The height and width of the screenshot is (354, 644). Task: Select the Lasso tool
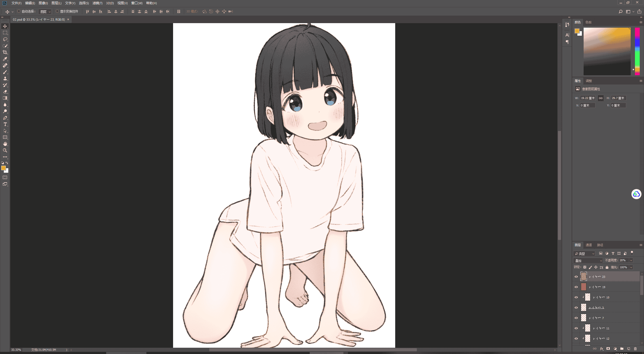pyautogui.click(x=5, y=39)
